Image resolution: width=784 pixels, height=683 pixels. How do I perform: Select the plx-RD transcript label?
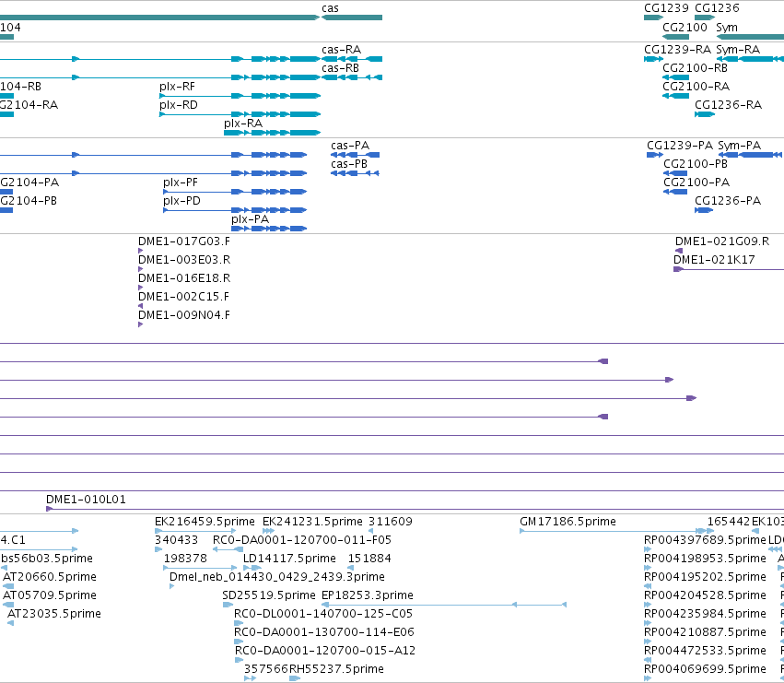pos(179,105)
